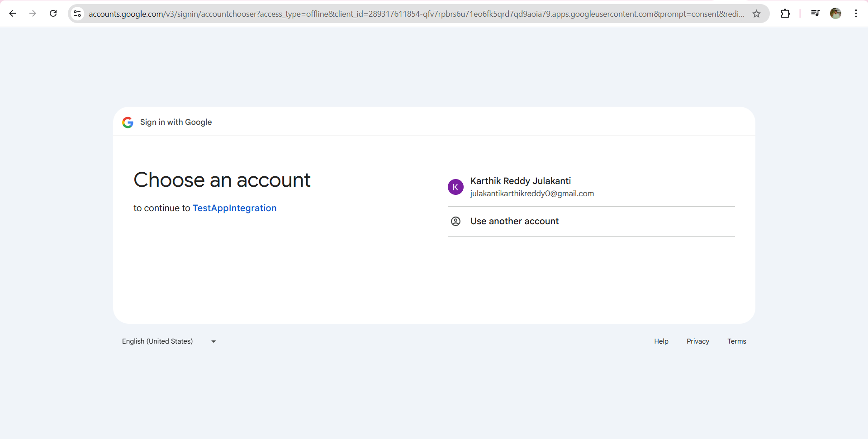Open the TestAppIntegration link
Viewport: 868px width, 439px height.
click(x=234, y=208)
